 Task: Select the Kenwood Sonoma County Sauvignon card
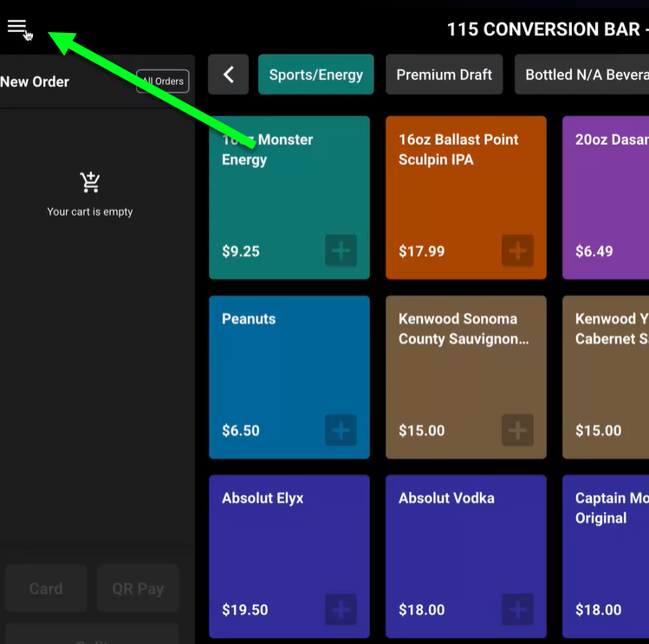point(466,377)
